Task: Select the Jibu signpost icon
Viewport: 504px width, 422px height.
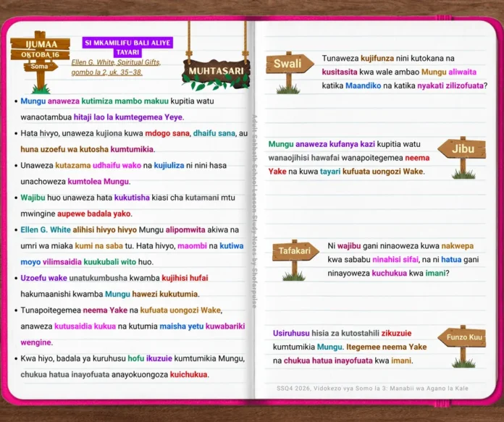Action: click(x=462, y=158)
